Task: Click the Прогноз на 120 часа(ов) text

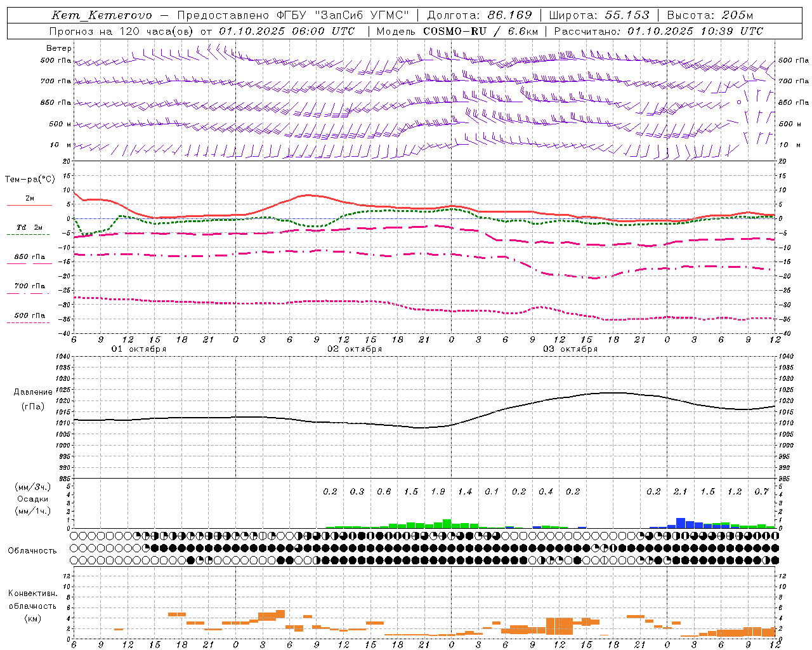Action: (122, 31)
